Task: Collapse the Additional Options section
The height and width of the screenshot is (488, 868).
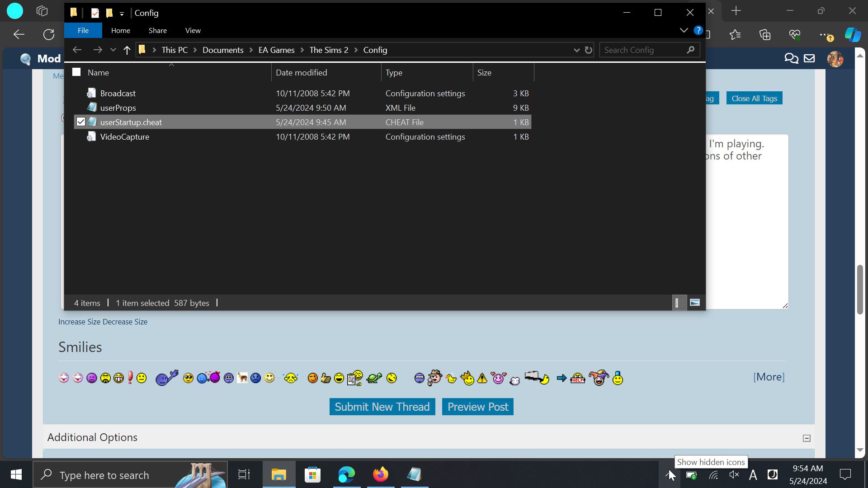Action: click(807, 437)
